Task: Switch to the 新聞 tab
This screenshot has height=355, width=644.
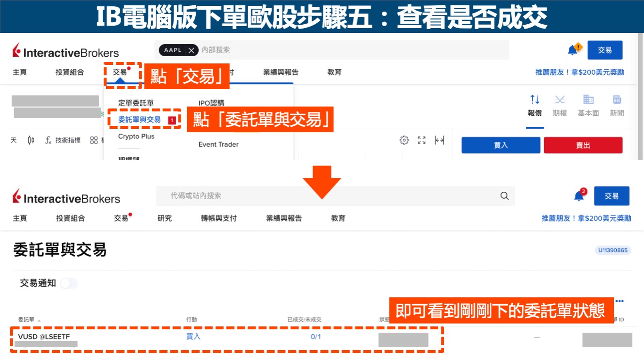Action: (617, 106)
